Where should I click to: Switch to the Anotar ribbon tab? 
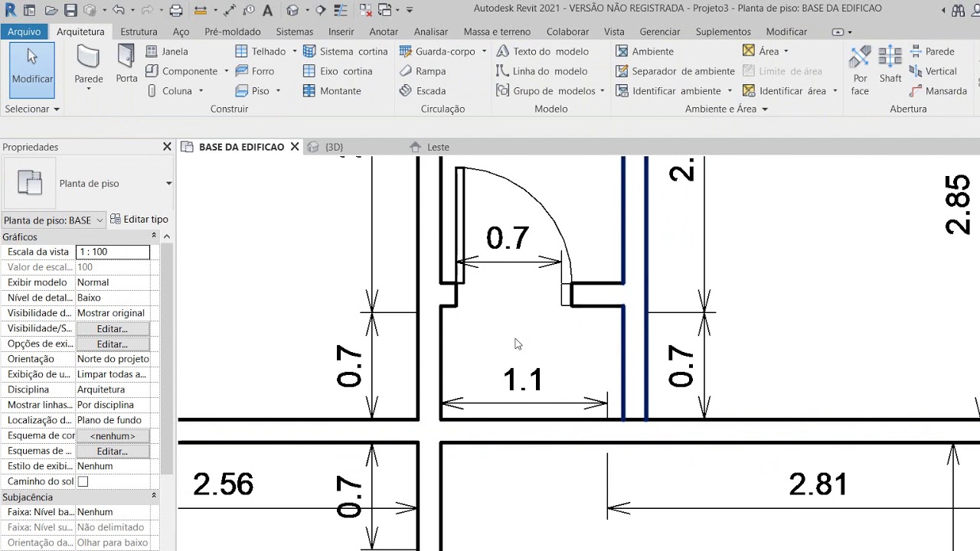[x=384, y=31]
